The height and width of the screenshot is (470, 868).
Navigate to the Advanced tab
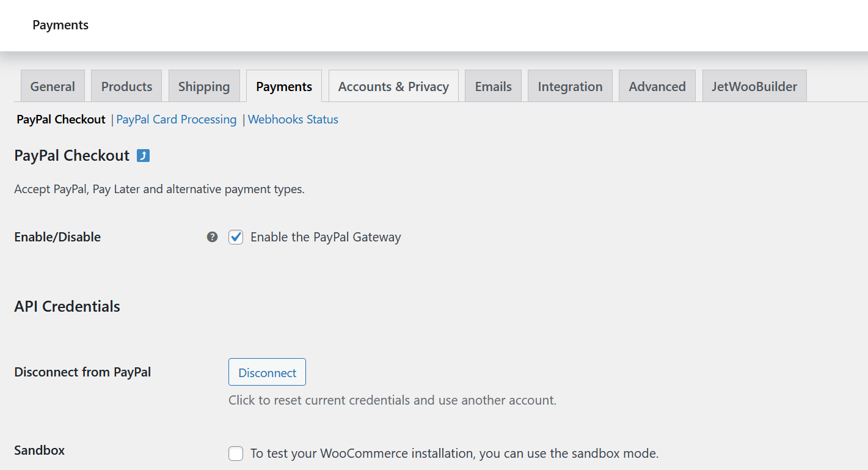(657, 86)
